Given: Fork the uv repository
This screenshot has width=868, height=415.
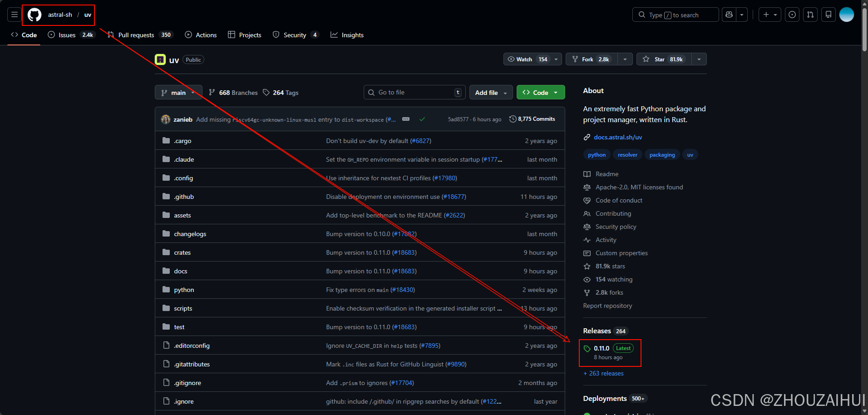Looking at the screenshot, I should (592, 59).
